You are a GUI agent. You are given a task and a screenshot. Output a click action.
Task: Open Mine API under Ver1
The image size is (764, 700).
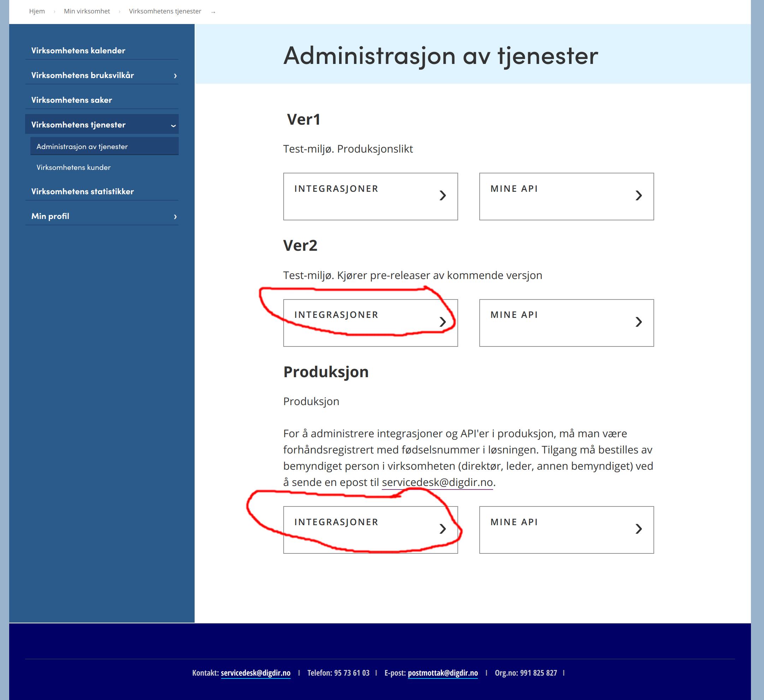click(x=566, y=196)
